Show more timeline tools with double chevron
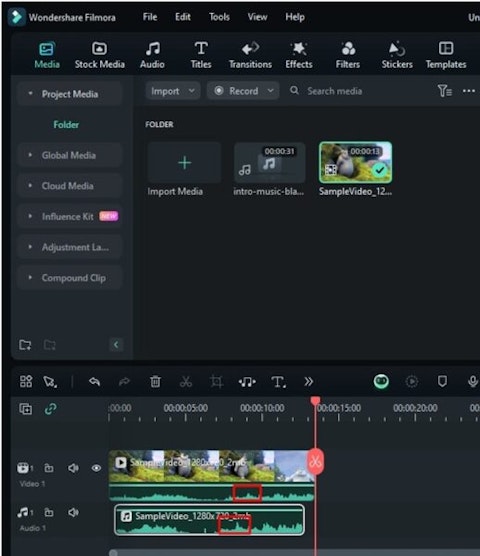This screenshot has width=480, height=556. (x=308, y=382)
